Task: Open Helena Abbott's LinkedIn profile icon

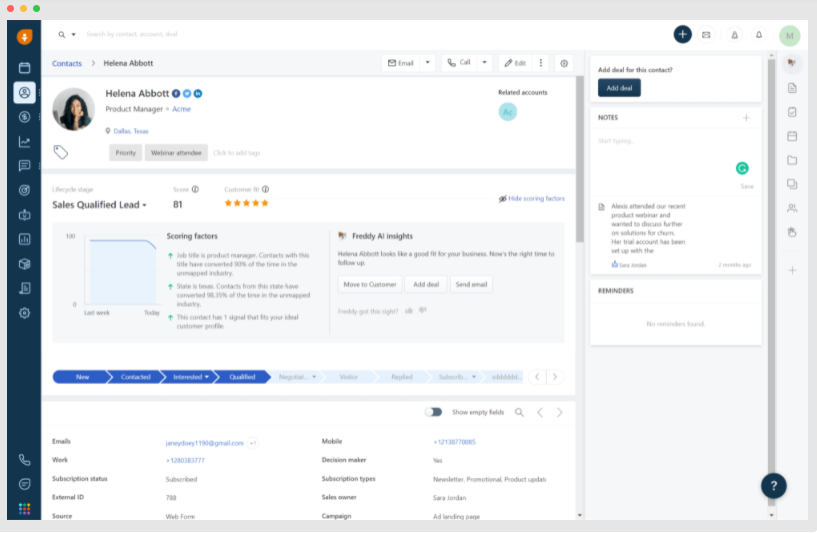Action: pos(198,94)
